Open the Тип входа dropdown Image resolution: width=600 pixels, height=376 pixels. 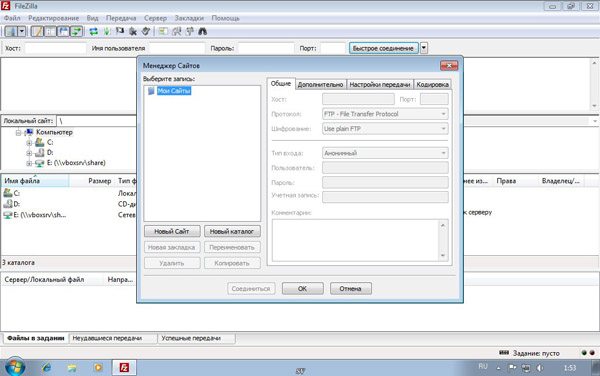coord(385,153)
